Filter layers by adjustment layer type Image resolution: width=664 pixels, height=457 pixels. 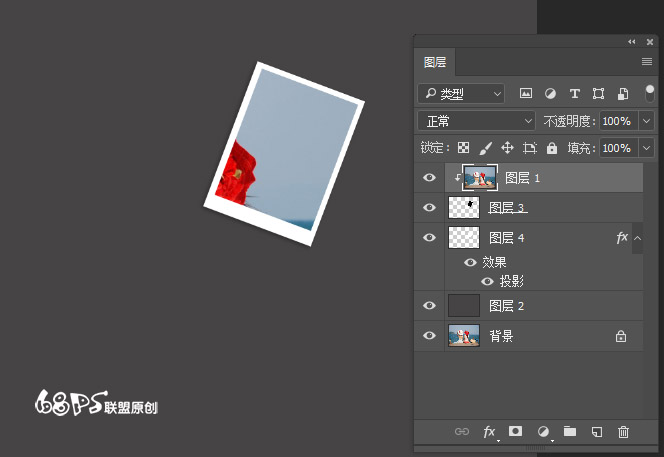point(550,94)
